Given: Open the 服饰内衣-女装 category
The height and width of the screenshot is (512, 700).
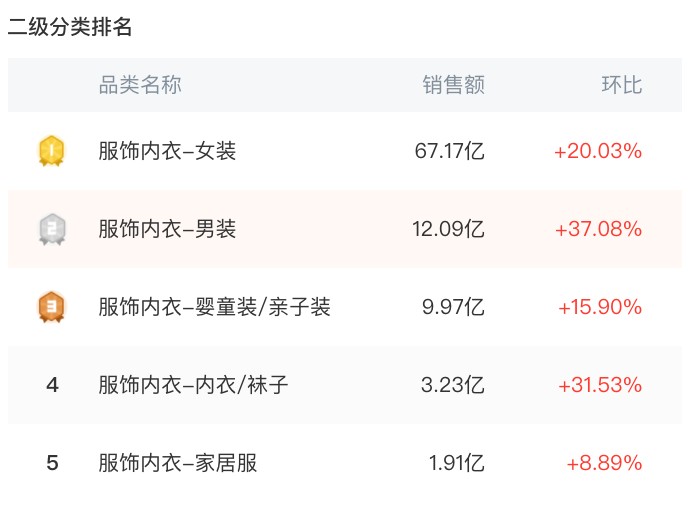Looking at the screenshot, I should [167, 151].
